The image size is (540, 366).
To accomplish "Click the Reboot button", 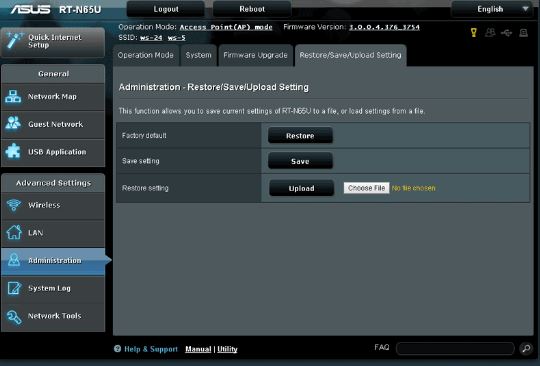I will pyautogui.click(x=252, y=9).
